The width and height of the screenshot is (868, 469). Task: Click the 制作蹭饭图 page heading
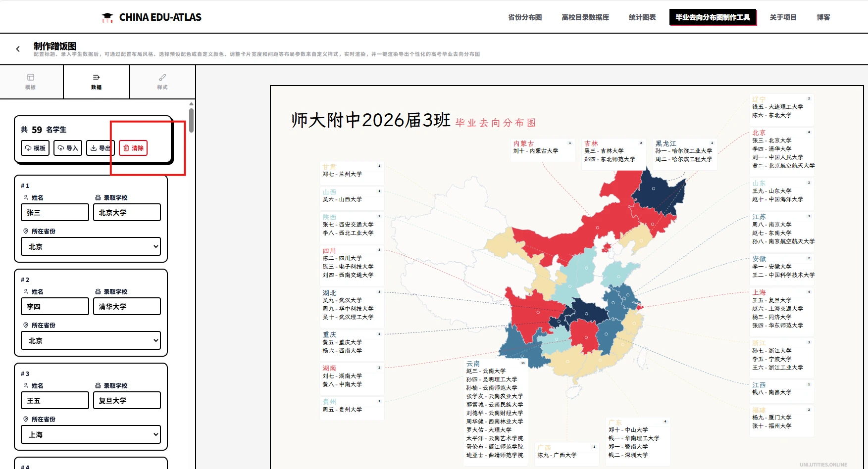click(55, 46)
